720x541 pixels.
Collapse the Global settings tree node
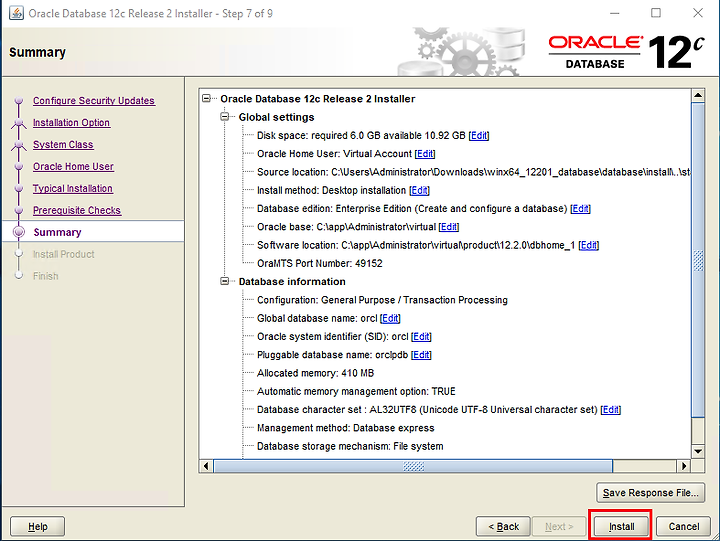(x=225, y=117)
